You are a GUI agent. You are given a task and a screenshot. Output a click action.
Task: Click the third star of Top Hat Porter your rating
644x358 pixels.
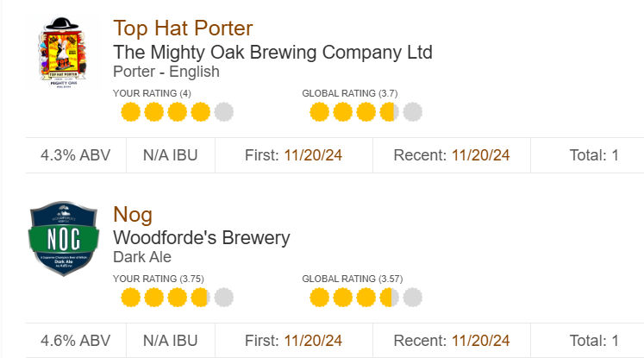point(178,112)
